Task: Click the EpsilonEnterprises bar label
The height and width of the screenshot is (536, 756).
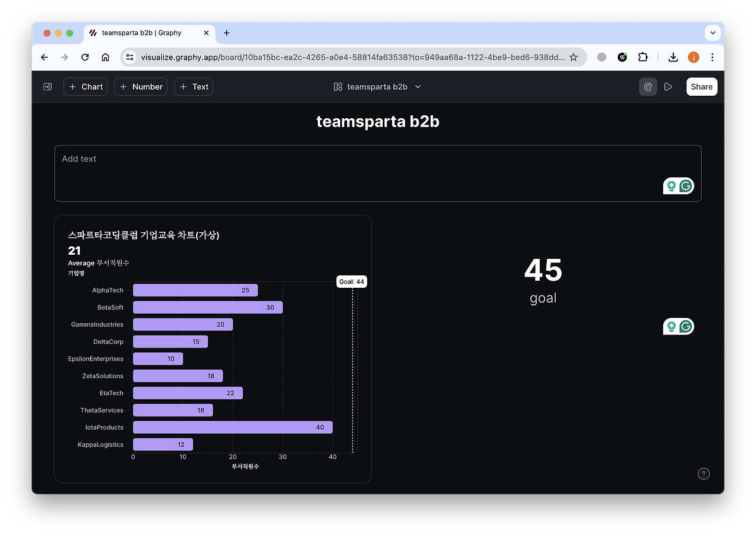Action: click(x=96, y=359)
